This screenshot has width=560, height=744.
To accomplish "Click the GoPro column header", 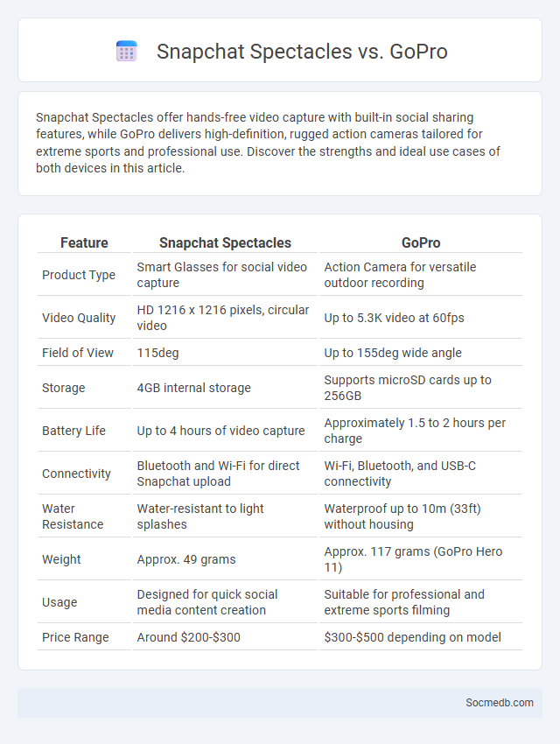I will pos(421,242).
